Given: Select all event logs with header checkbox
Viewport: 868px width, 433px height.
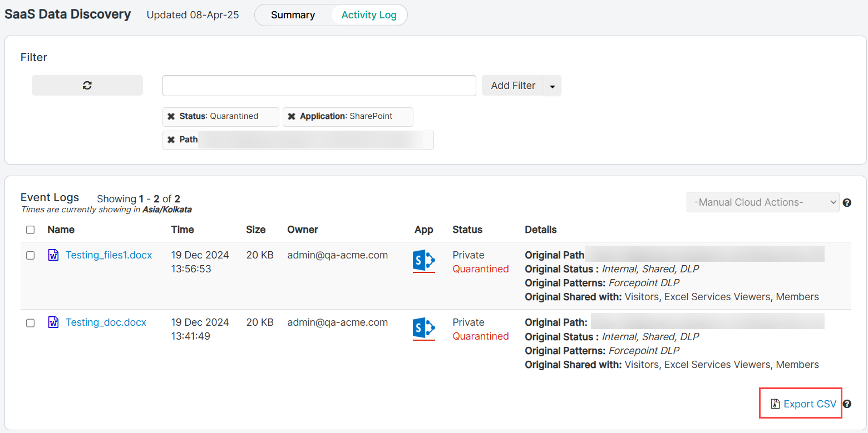Looking at the screenshot, I should click(31, 230).
